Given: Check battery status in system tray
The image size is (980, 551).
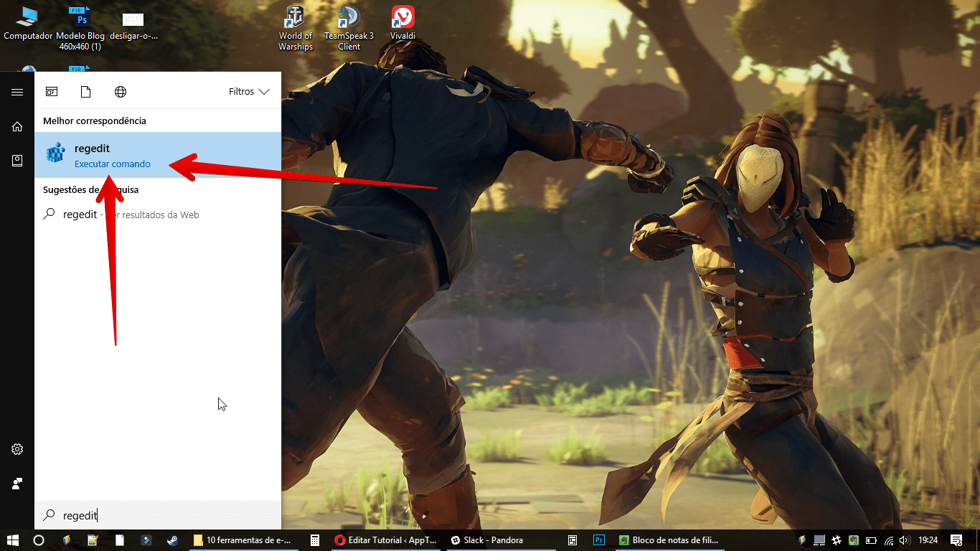Looking at the screenshot, I should pyautogui.click(x=872, y=540).
